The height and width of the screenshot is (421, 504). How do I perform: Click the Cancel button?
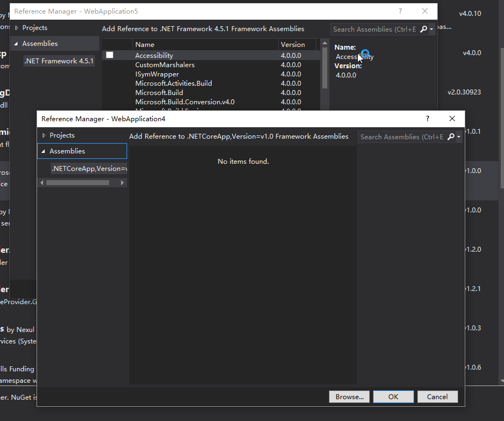(x=437, y=397)
